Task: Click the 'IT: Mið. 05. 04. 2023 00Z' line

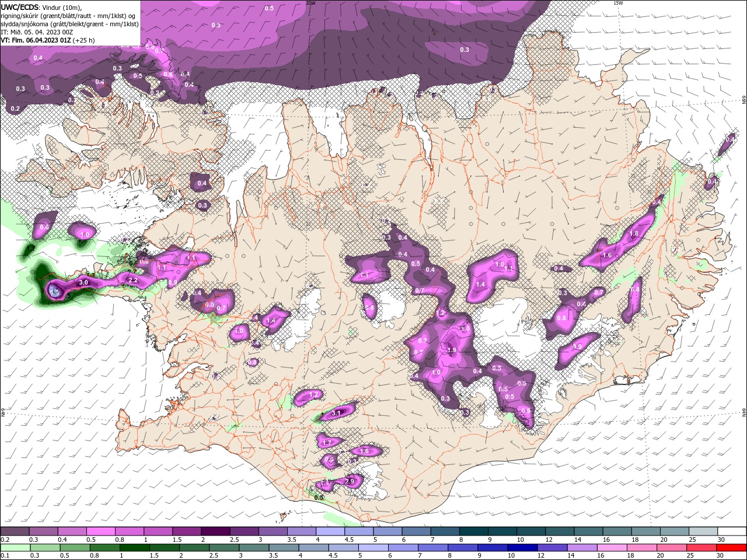Action: 36,32
